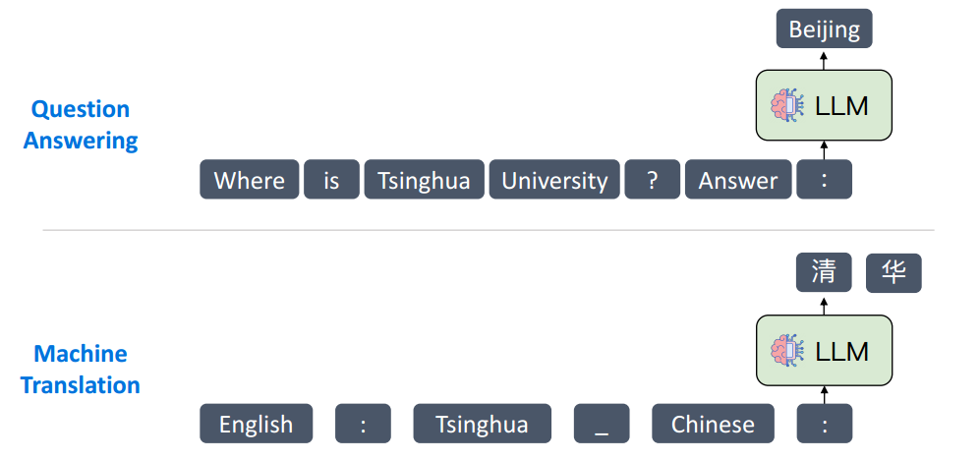Click the Chinese token box
The image size is (980, 460).
[x=713, y=424]
